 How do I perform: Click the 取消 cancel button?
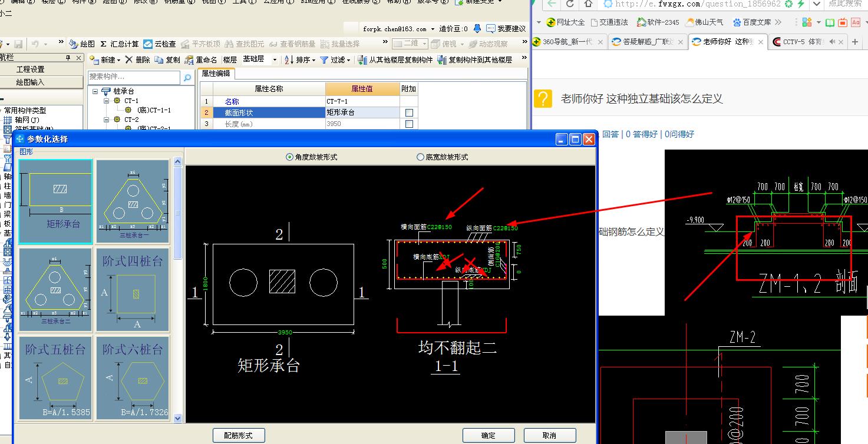coord(550,435)
